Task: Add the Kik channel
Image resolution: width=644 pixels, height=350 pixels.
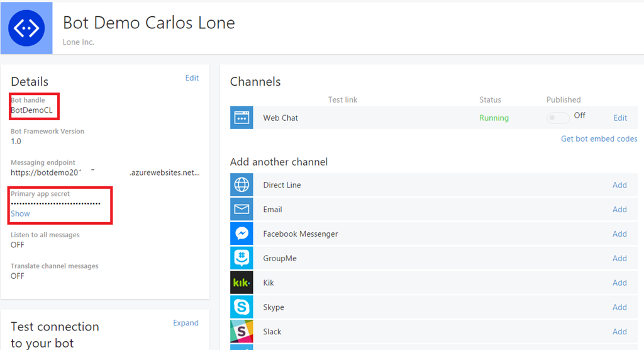Action: click(x=619, y=283)
